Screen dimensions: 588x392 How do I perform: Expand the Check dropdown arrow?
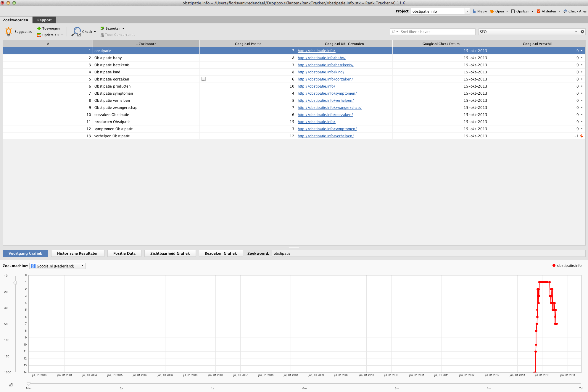pos(95,32)
